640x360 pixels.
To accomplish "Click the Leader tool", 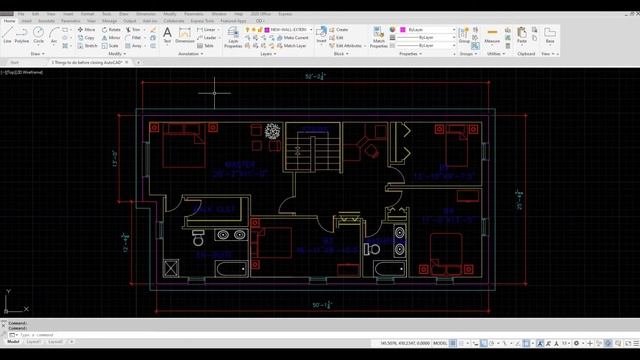I will point(207,38).
